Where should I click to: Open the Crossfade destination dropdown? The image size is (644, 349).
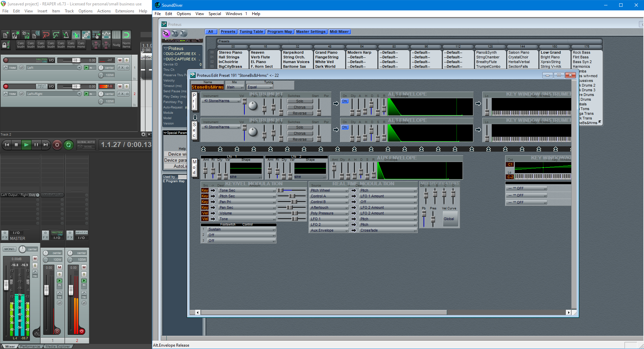(388, 230)
